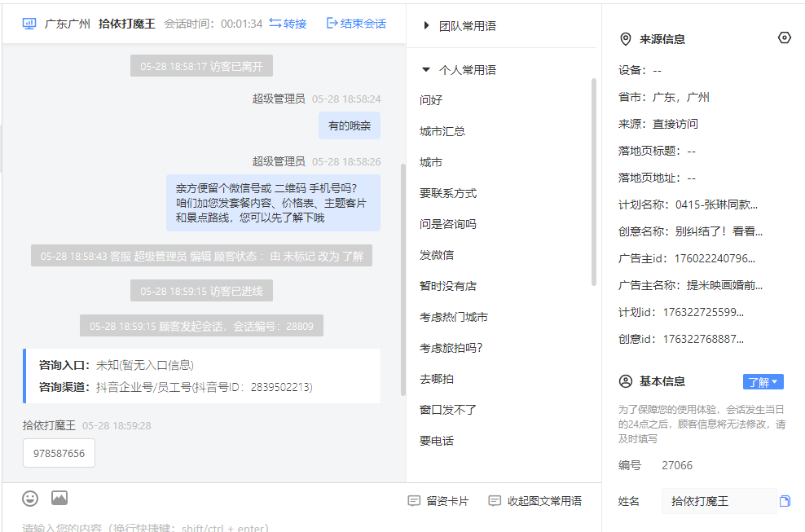Click the 落地页地址 row
Viewport: 805px width, 532px height.
(x=658, y=178)
